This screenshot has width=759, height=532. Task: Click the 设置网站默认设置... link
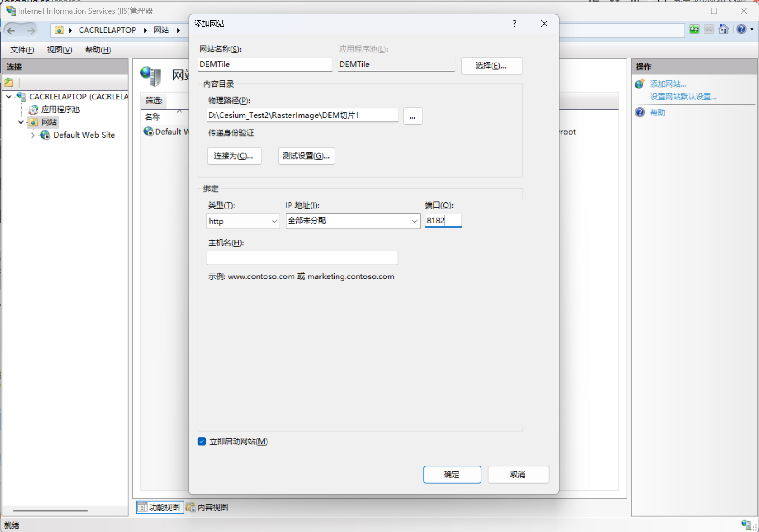pyautogui.click(x=683, y=97)
